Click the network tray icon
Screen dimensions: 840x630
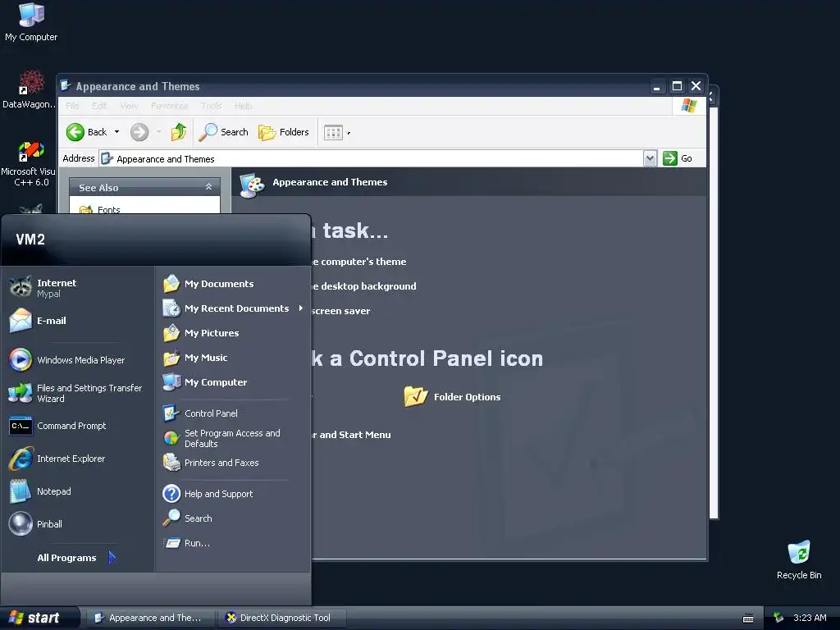pyautogui.click(x=779, y=618)
